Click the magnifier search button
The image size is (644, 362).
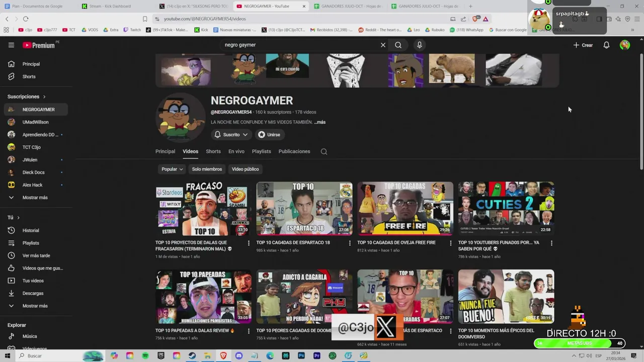[398, 45]
